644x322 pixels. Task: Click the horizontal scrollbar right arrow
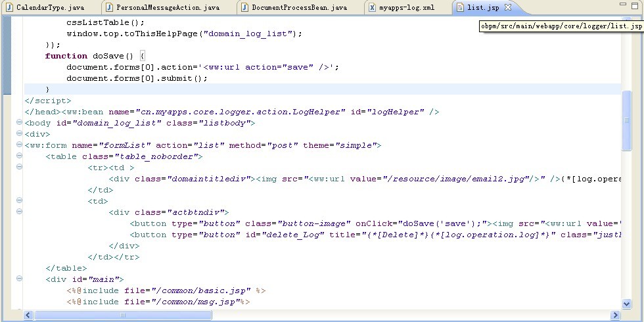[x=615, y=315]
